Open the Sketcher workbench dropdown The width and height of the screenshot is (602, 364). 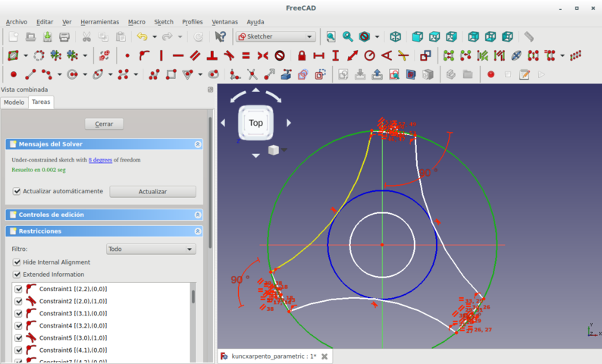pyautogui.click(x=277, y=36)
